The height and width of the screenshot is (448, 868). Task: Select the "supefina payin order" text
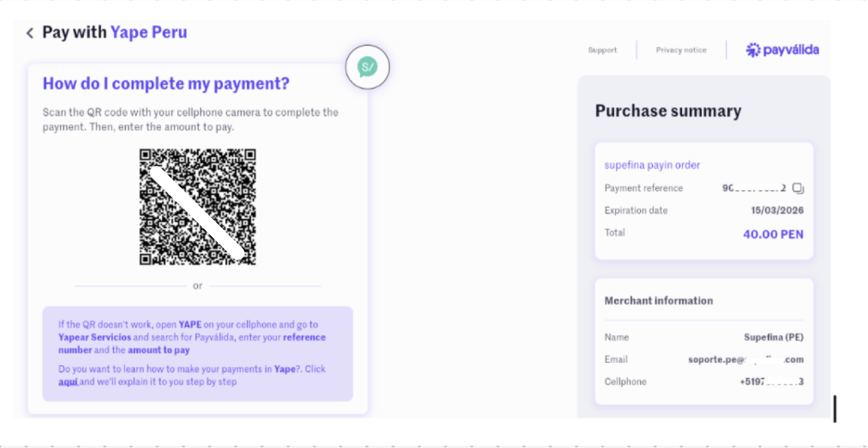point(652,165)
